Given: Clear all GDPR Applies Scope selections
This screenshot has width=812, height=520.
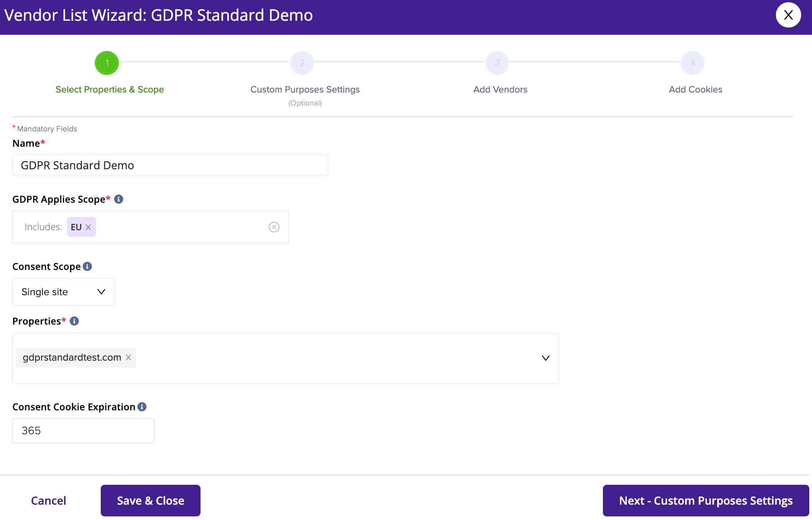Looking at the screenshot, I should point(274,227).
